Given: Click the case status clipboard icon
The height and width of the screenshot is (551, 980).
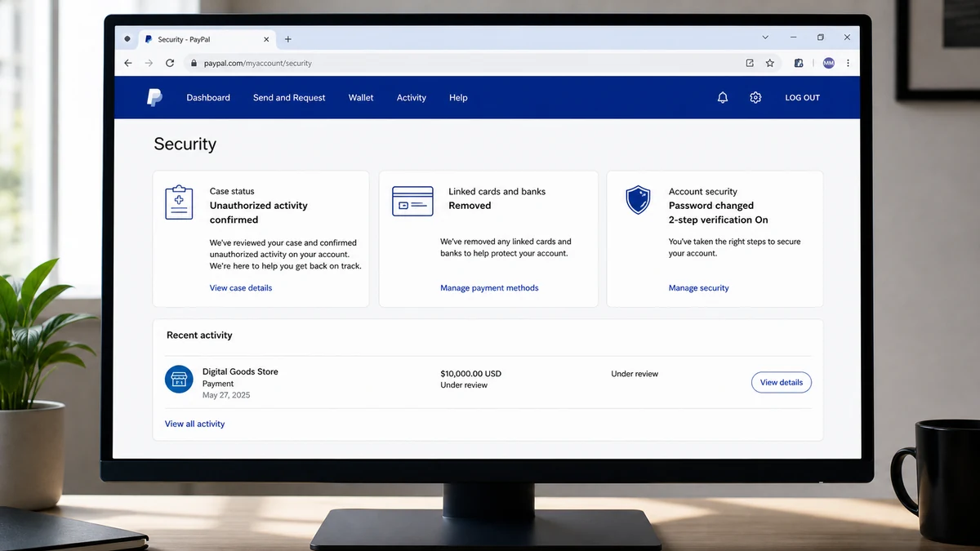Looking at the screenshot, I should point(179,202).
